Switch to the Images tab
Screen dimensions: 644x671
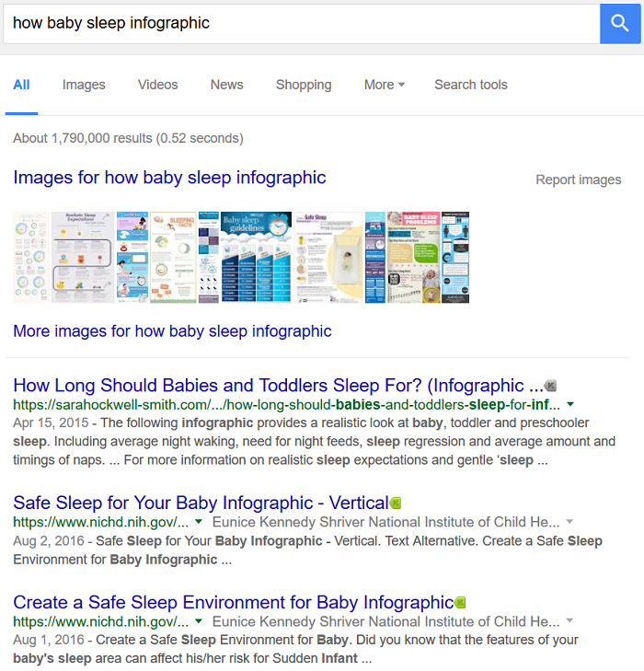84,85
